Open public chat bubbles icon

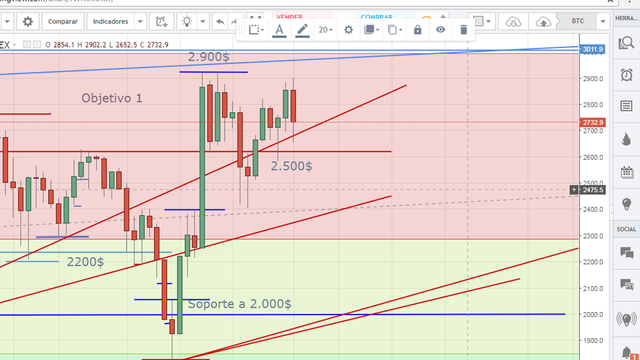point(626,253)
